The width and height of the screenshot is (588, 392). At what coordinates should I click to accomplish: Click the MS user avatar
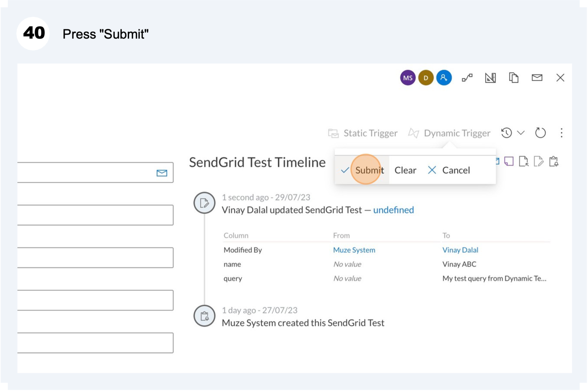click(408, 78)
